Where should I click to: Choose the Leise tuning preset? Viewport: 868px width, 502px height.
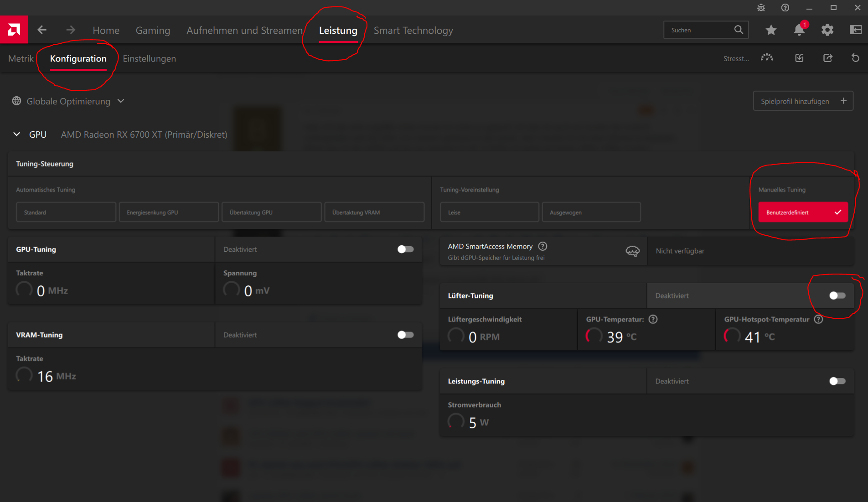(x=490, y=212)
